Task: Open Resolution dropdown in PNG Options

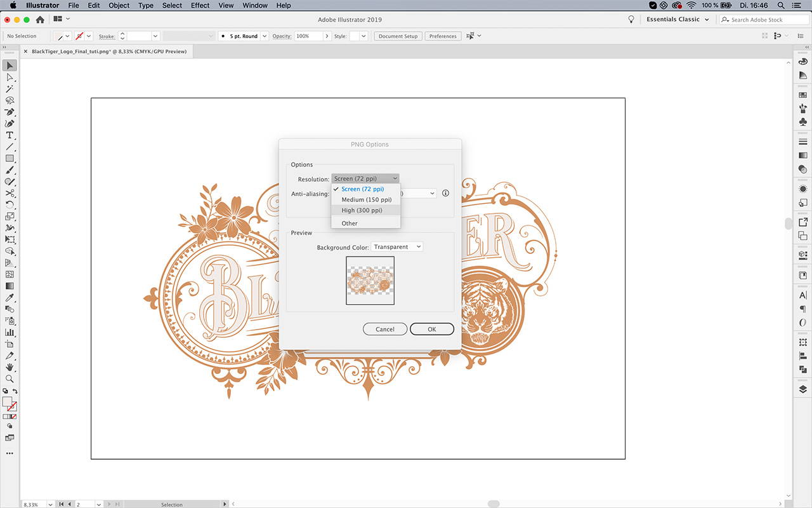Action: tap(365, 178)
